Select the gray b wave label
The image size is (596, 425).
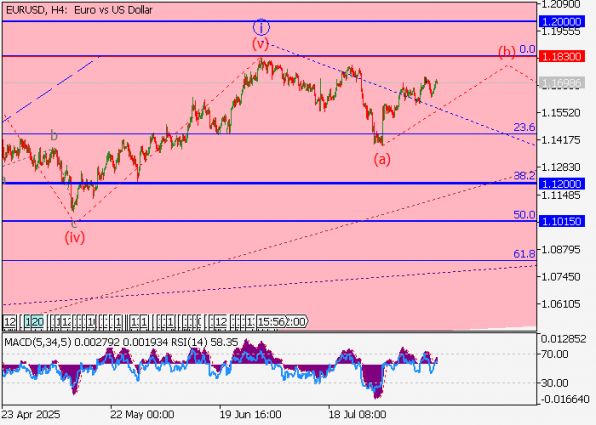click(x=54, y=135)
